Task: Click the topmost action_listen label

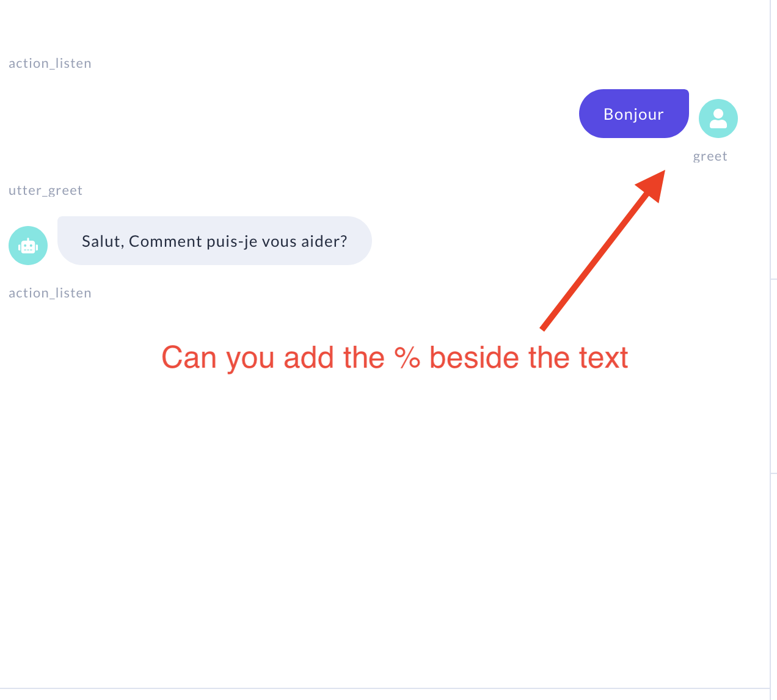Action: point(50,64)
